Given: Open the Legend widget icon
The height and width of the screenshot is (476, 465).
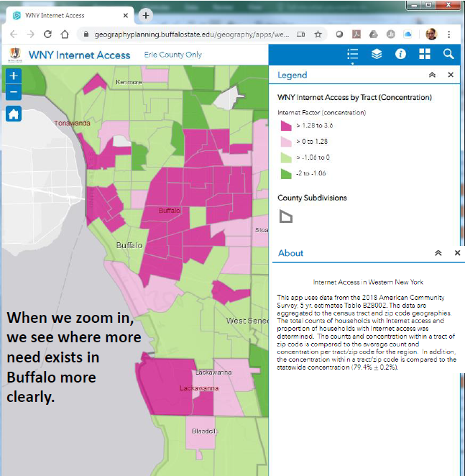Looking at the screenshot, I should click(x=352, y=54).
